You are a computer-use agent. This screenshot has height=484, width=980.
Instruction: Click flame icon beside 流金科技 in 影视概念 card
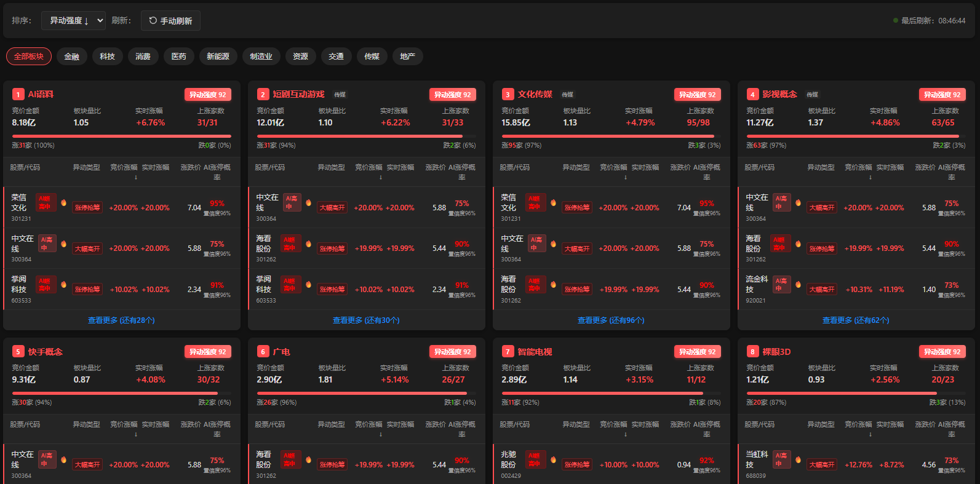(x=798, y=284)
